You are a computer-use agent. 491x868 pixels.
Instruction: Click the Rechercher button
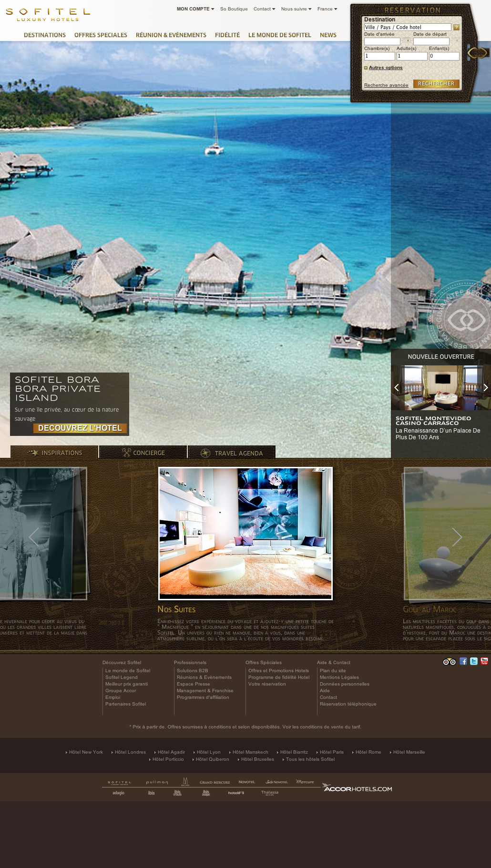(436, 84)
